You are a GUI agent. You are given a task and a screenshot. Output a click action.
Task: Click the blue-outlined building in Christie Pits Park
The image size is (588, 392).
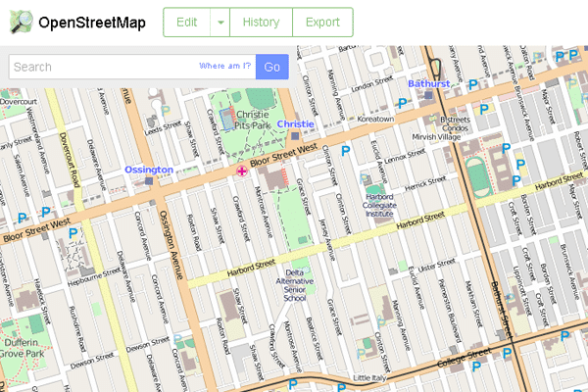pyautogui.click(x=227, y=120)
